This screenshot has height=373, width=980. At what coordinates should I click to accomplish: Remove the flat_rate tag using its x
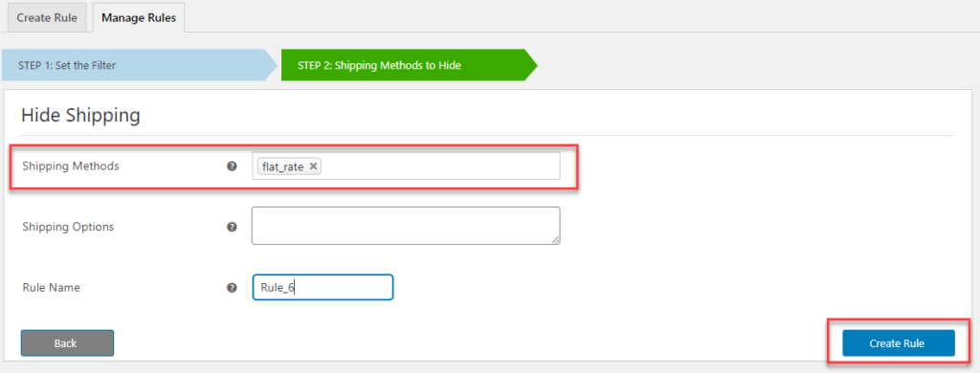[x=314, y=166]
